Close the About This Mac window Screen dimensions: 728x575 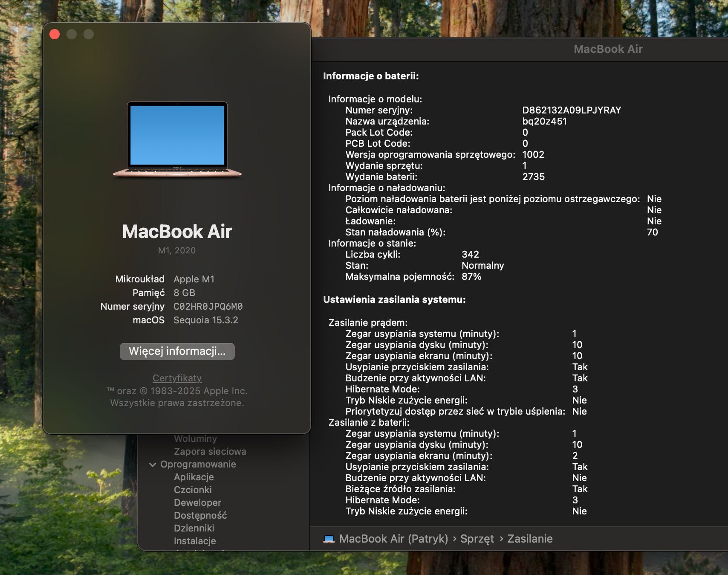tap(55, 34)
